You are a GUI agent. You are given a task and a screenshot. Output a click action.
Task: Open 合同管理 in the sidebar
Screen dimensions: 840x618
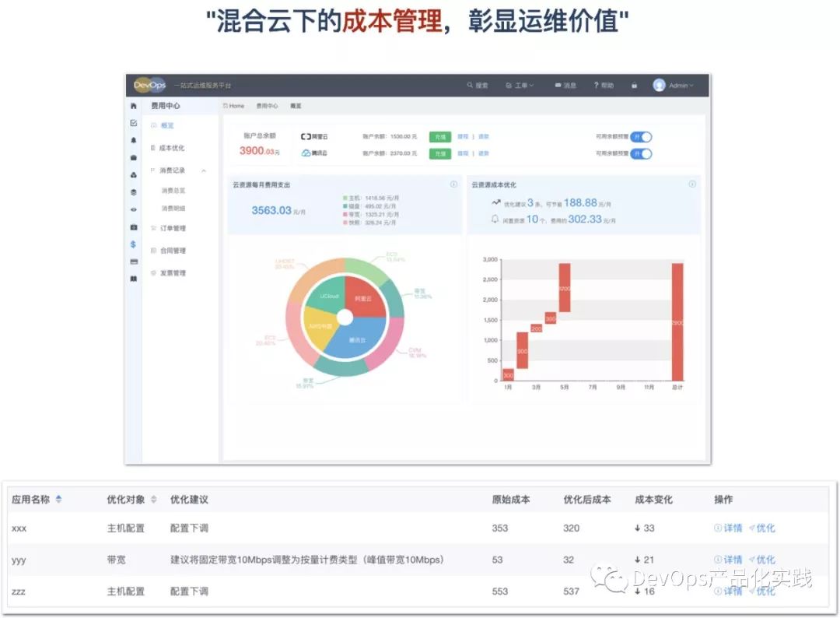[173, 251]
